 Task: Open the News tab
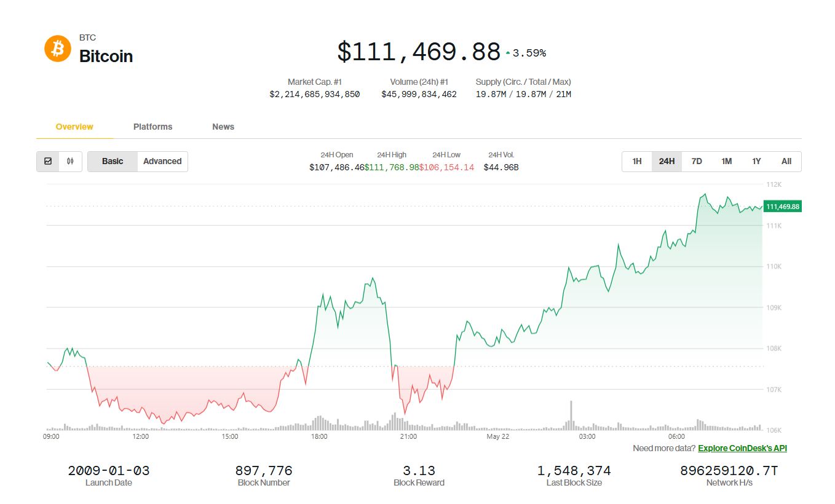(x=223, y=127)
